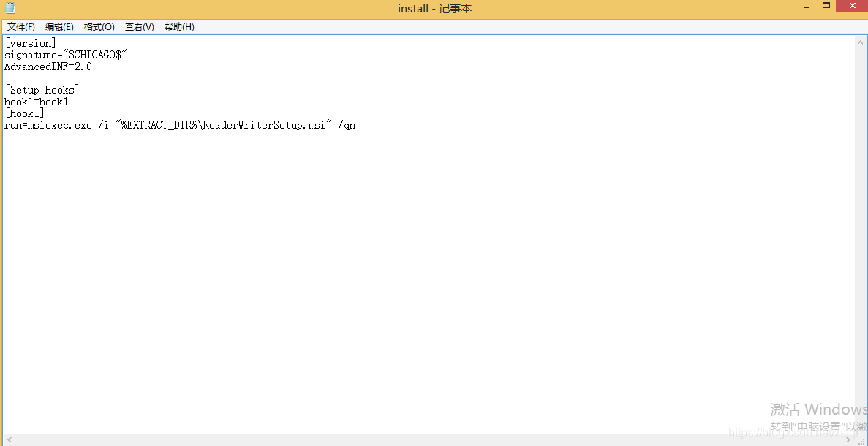Open the 查看(V) menu

coord(140,27)
